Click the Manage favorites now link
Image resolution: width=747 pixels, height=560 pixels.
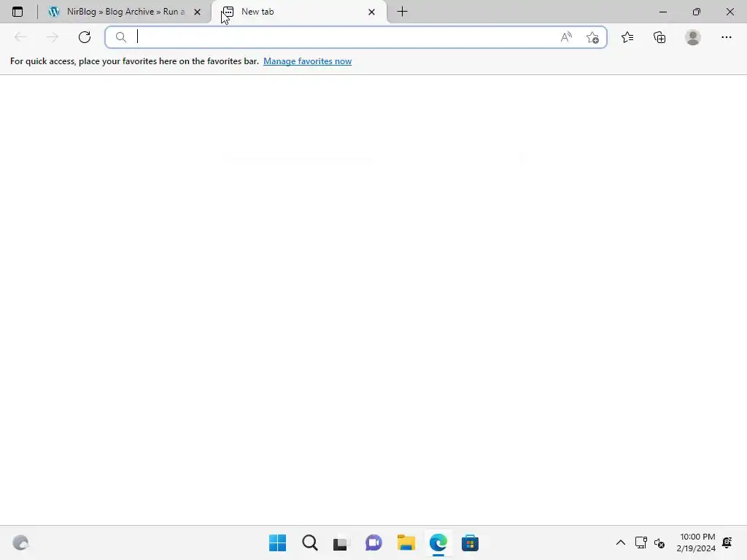click(x=307, y=61)
